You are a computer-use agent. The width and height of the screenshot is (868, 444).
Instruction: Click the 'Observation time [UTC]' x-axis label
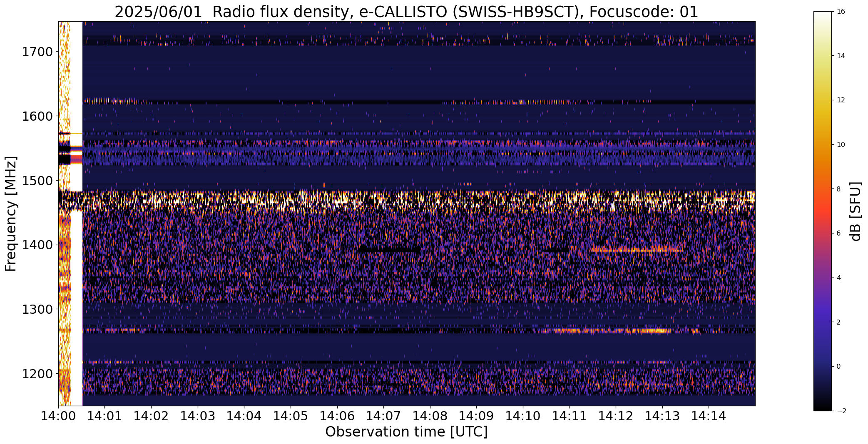406,432
